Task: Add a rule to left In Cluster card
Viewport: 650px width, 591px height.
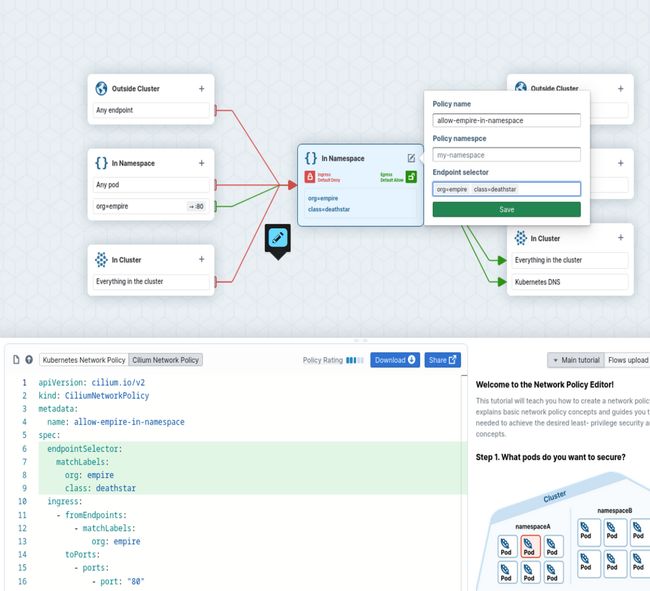Action: (x=201, y=259)
